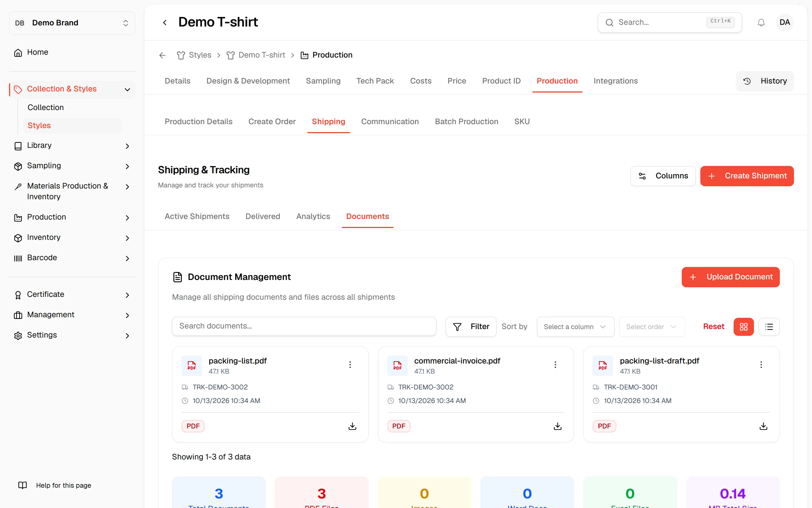
Task: Open Select a column dropdown
Action: 575,327
